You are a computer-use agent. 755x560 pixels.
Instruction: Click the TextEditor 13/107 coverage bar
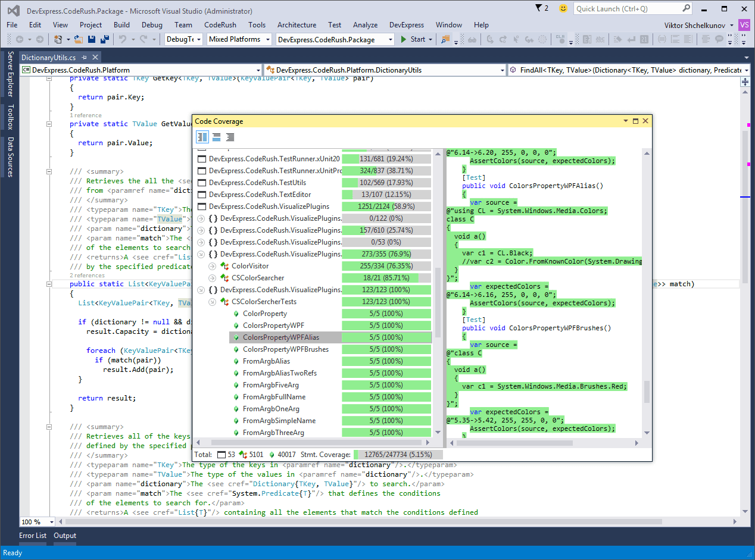coord(386,195)
